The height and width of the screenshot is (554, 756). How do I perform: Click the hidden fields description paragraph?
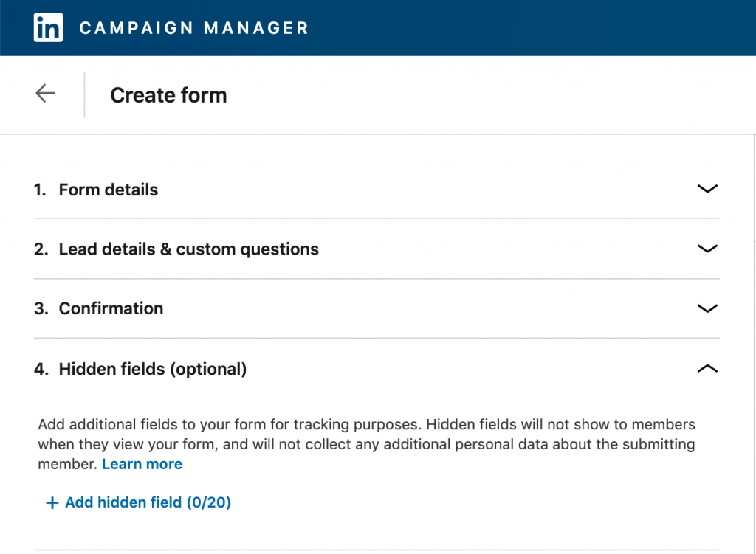point(366,444)
